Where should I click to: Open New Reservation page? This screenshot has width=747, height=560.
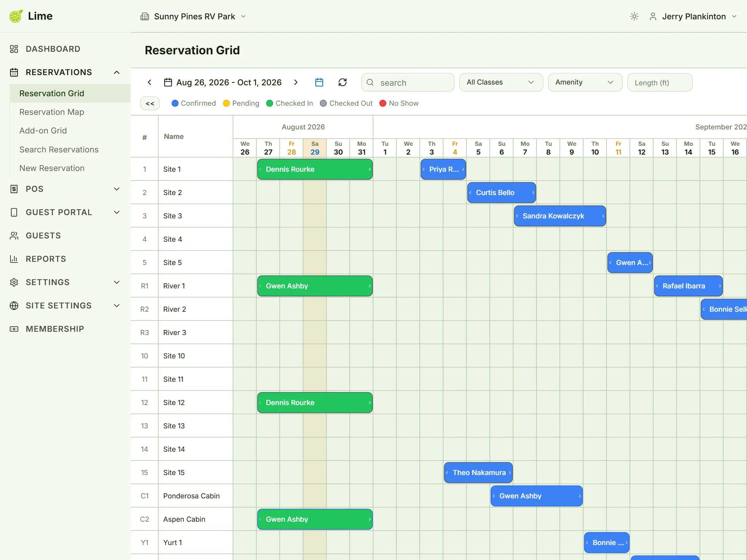[x=52, y=168]
